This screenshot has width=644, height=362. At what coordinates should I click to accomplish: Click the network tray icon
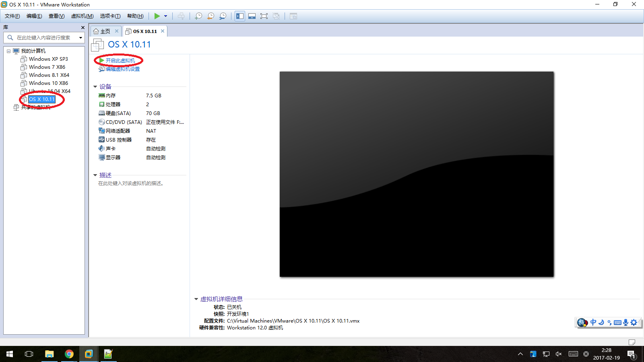[546, 354]
